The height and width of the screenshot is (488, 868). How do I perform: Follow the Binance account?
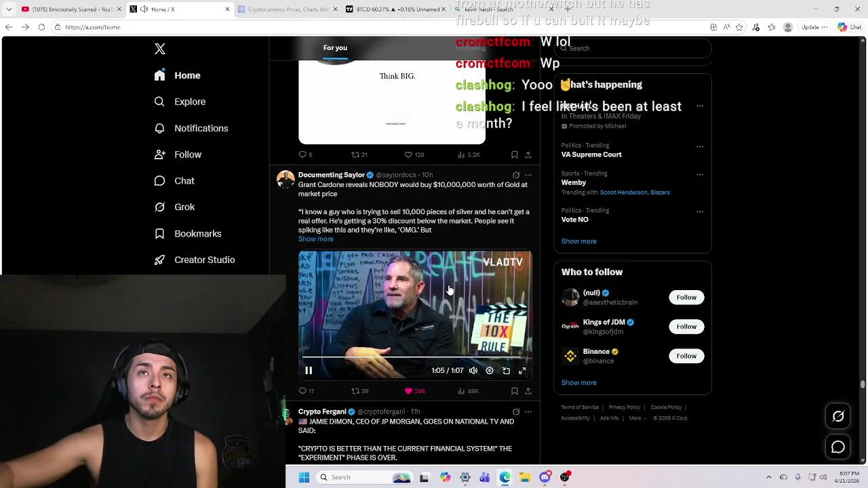[686, 356]
